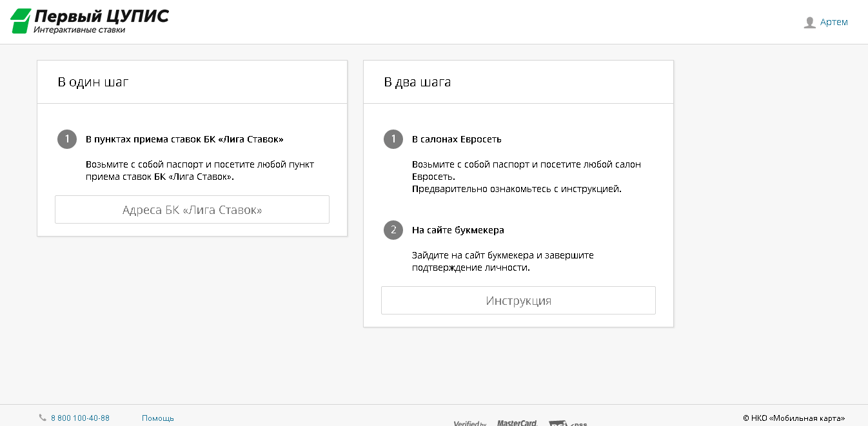Click the MasterCard SecureCode logo

517,423
